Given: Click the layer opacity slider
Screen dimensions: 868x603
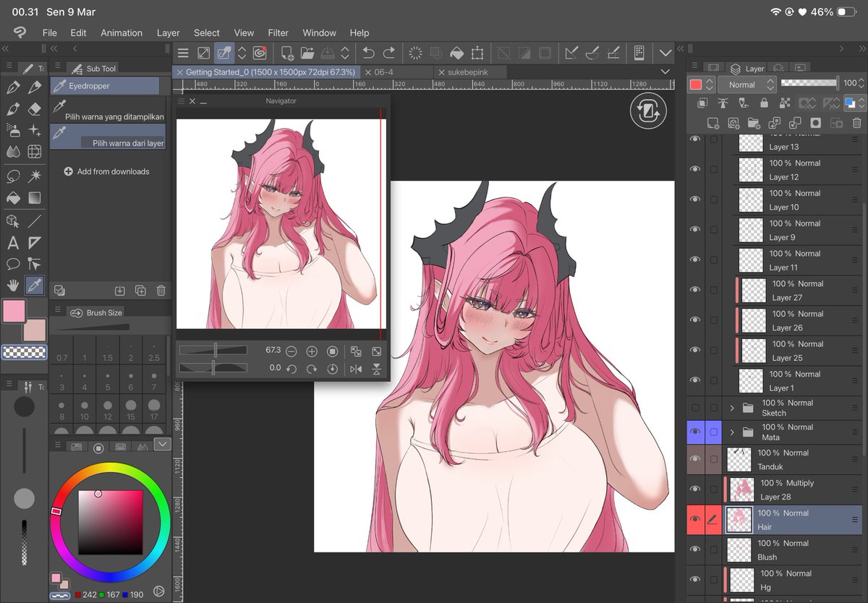Looking at the screenshot, I should (809, 83).
